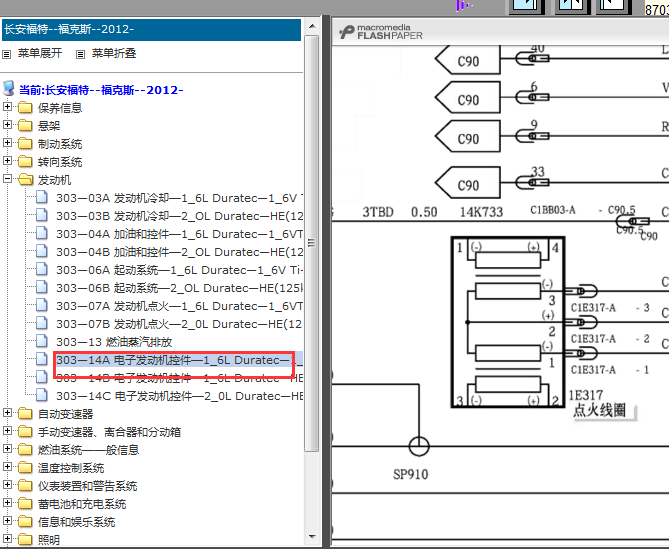669x549 pixels.
Task: Click document icon of 303—13 燃油蒸汽排放
Action: [41, 341]
